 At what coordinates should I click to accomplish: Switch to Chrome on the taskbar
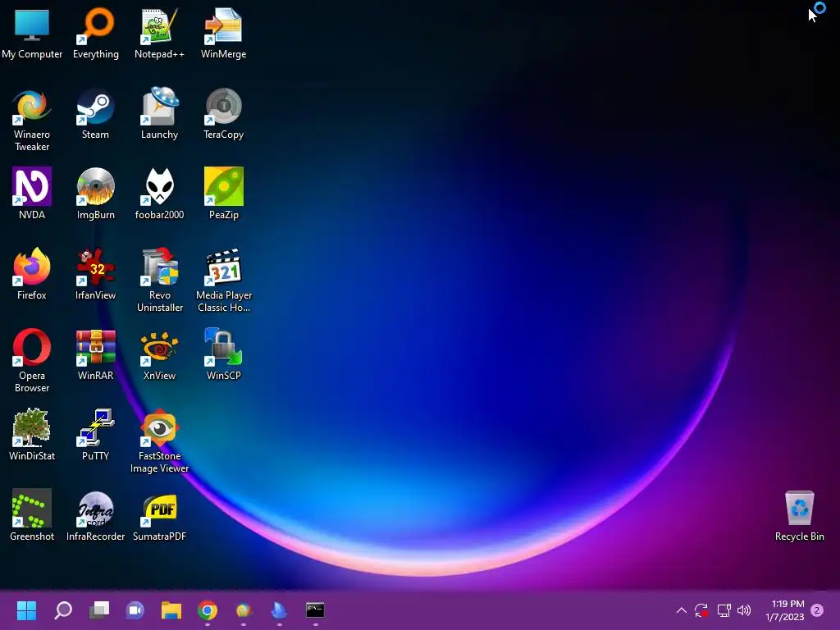[208, 610]
